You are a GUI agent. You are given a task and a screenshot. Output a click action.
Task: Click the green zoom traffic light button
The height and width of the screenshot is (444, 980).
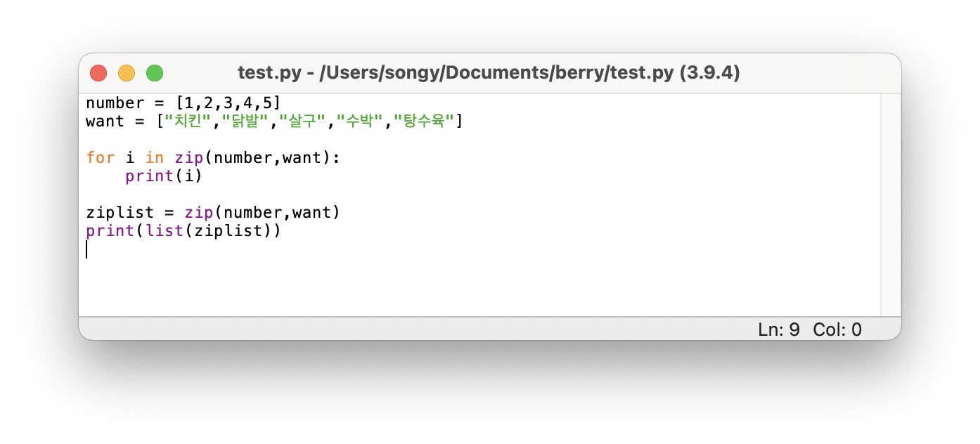click(x=155, y=72)
